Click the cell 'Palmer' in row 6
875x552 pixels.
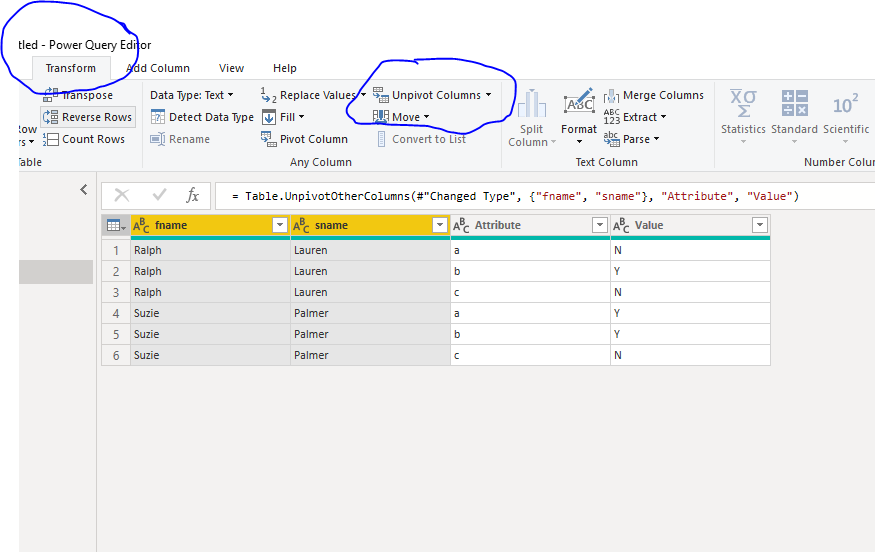[371, 355]
